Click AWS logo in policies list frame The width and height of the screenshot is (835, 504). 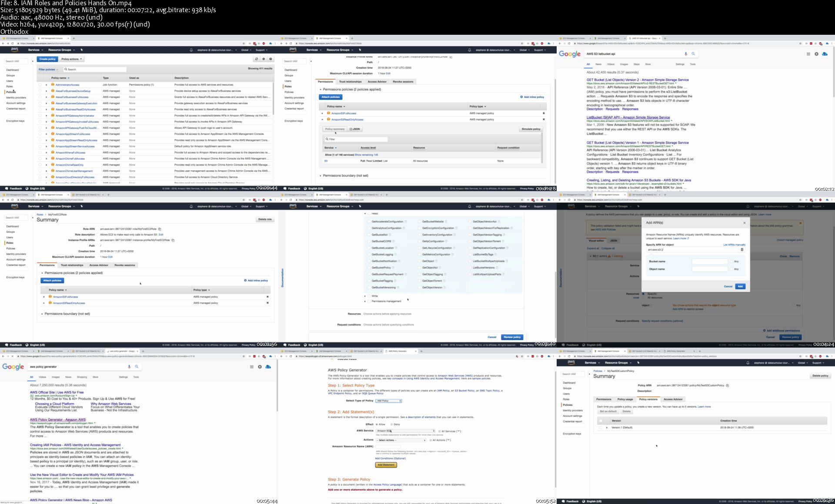14,50
